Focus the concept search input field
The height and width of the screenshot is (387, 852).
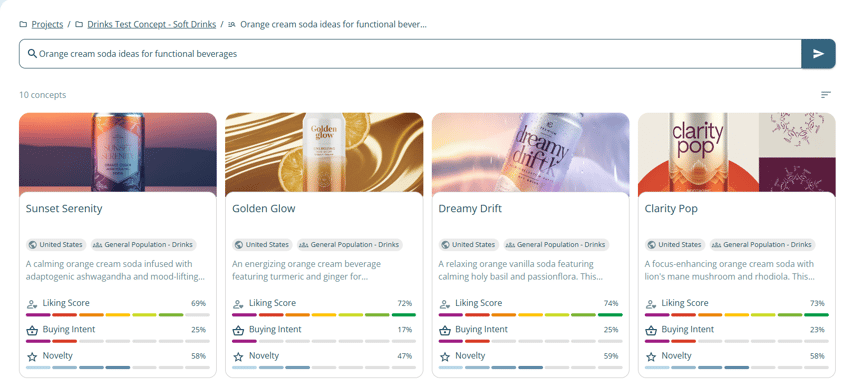coord(410,54)
